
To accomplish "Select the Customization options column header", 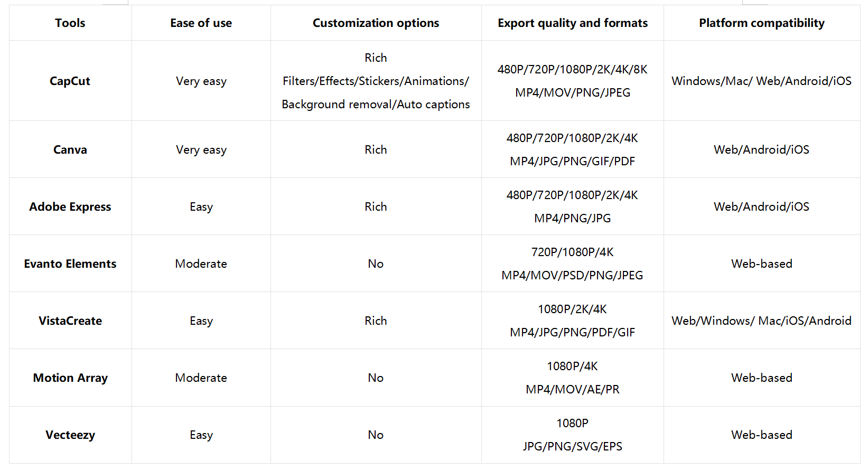I will tap(376, 23).
